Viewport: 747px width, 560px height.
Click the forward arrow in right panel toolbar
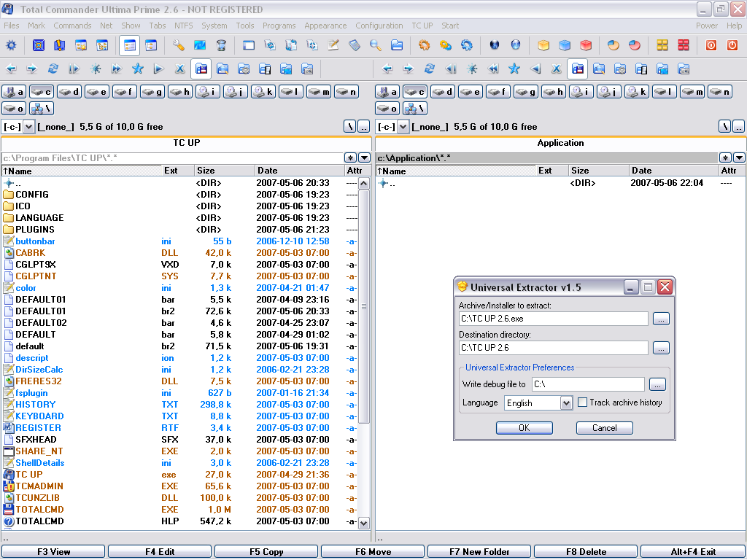pyautogui.click(x=409, y=69)
